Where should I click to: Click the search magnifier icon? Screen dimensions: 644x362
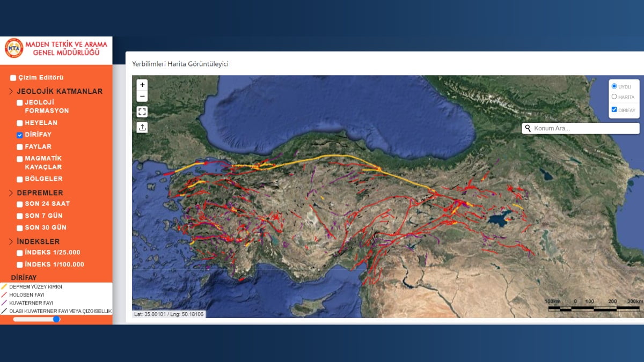[528, 129]
